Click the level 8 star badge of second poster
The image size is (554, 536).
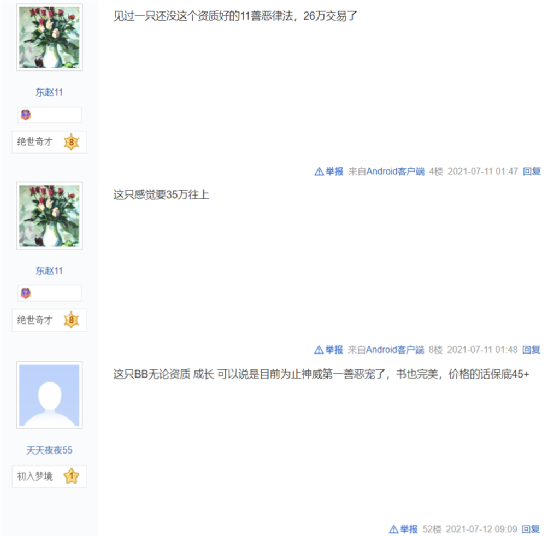pyautogui.click(x=71, y=320)
